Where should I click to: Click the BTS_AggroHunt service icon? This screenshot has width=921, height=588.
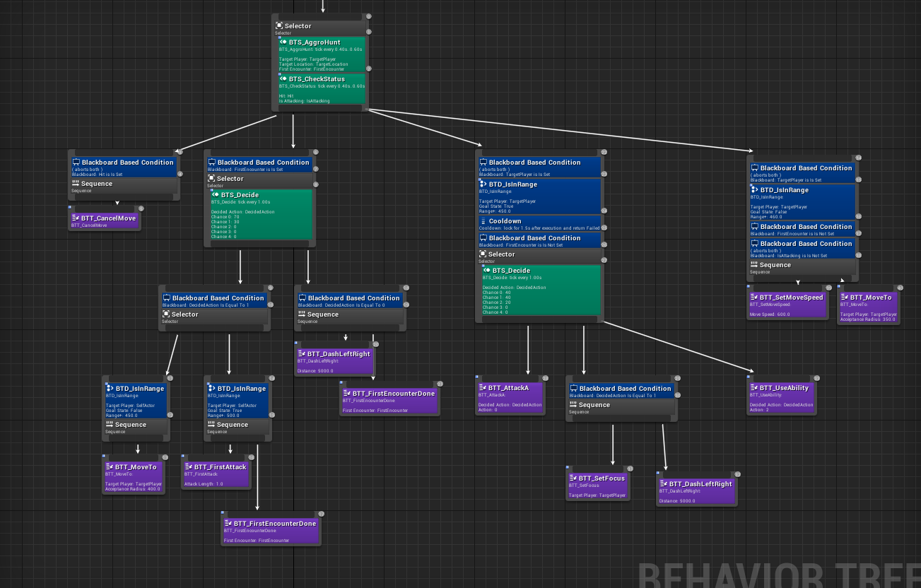(x=283, y=42)
